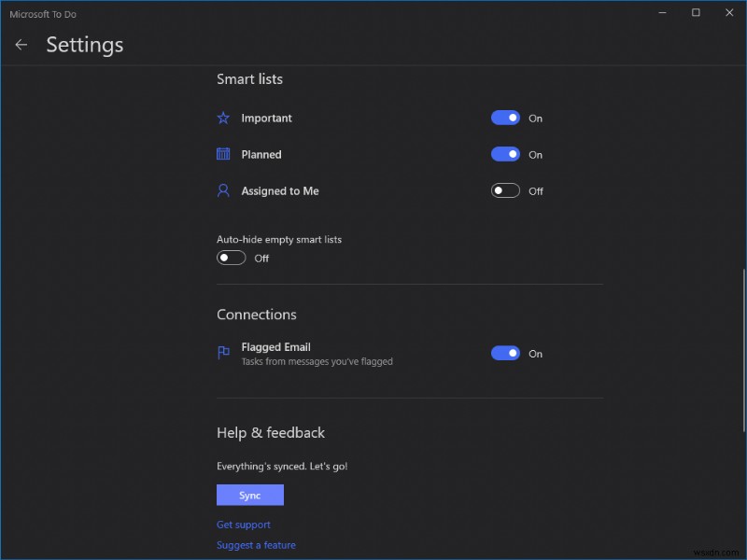Click the back arrow to exit Settings
This screenshot has width=747, height=560.
point(21,44)
